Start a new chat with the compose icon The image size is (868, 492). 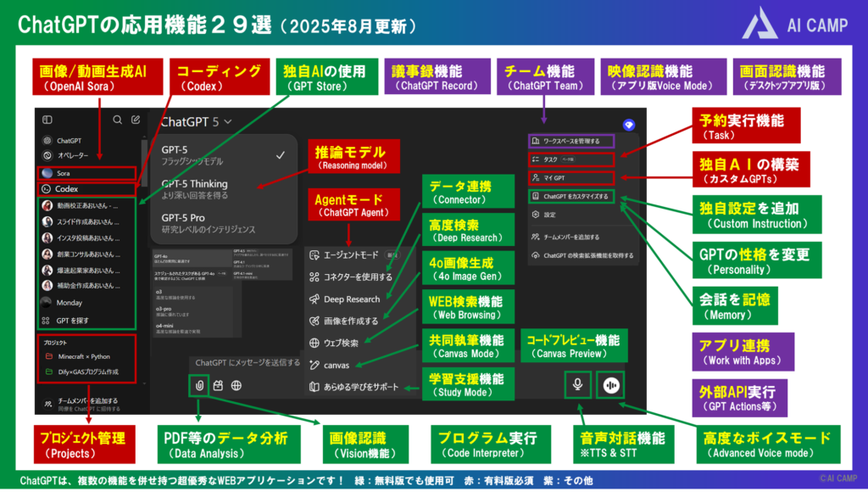(136, 120)
